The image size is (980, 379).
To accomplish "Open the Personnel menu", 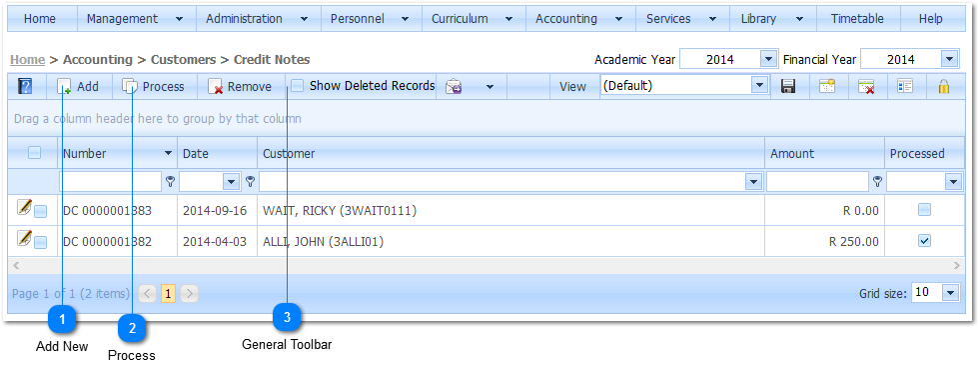I will pos(371,19).
